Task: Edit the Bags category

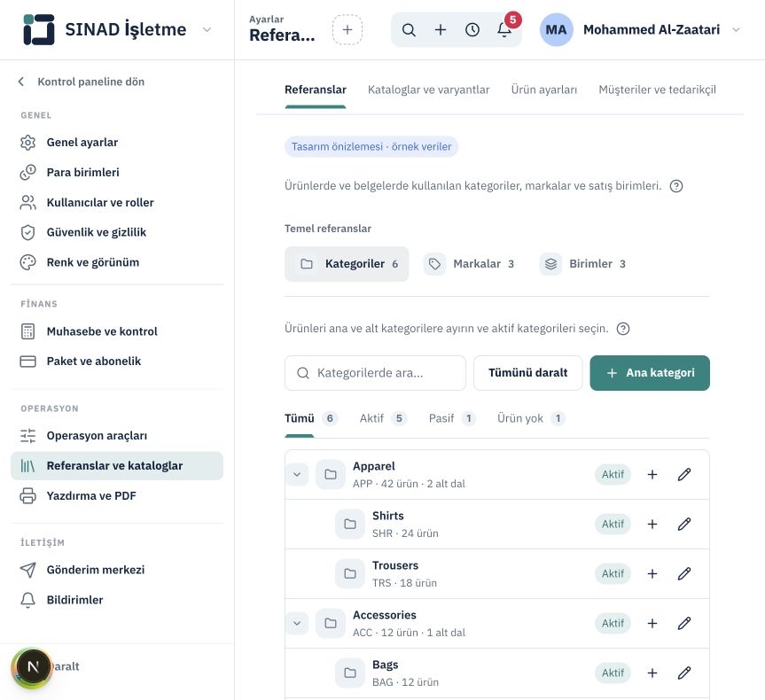Action: coord(684,673)
